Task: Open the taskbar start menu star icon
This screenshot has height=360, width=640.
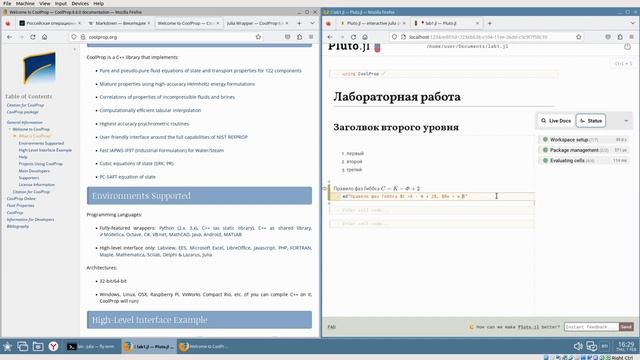Action: (7, 347)
